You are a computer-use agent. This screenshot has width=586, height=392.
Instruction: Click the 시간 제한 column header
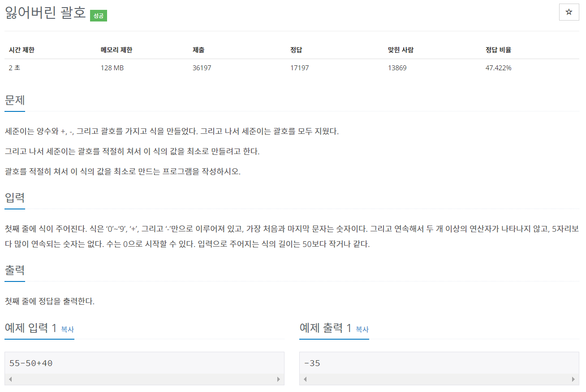(22, 50)
